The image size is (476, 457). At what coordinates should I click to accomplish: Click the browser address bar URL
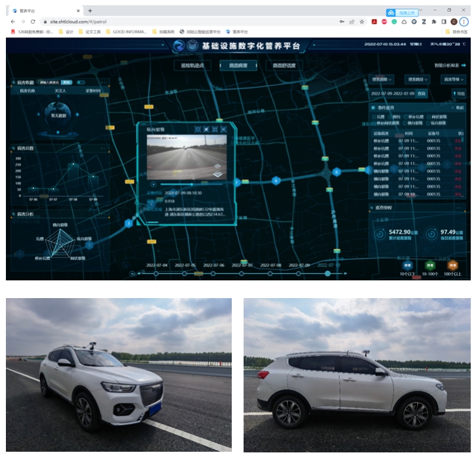pyautogui.click(x=78, y=22)
